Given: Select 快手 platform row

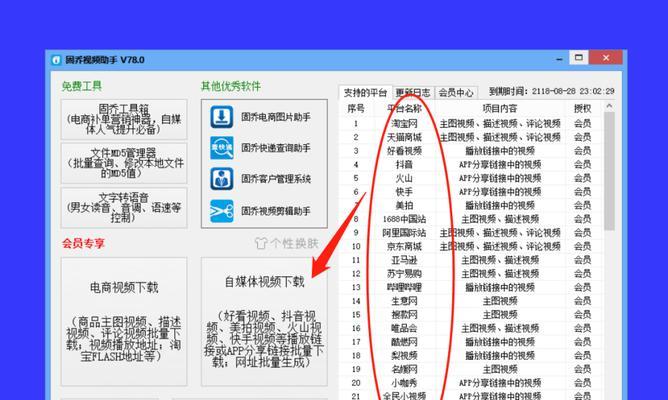Looking at the screenshot, I should pos(471,192).
